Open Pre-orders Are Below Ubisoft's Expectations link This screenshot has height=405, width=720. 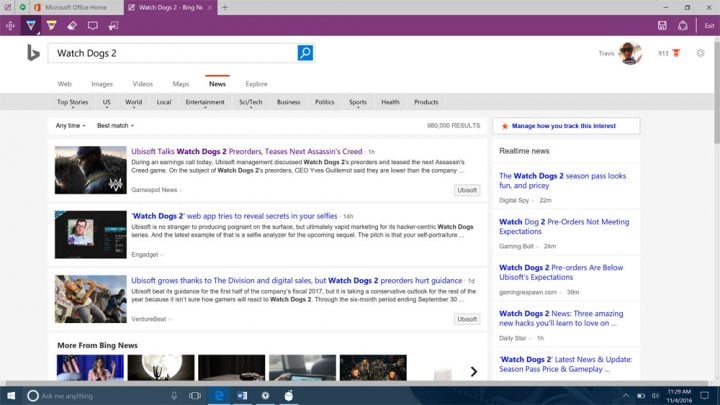click(561, 272)
